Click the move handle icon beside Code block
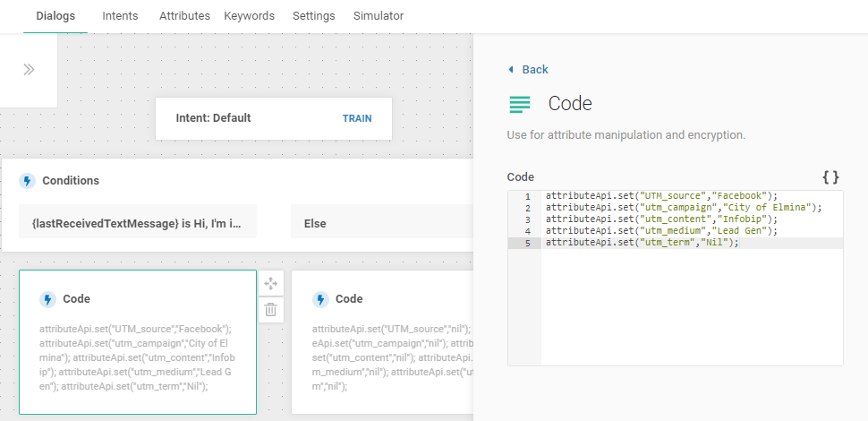 [271, 284]
